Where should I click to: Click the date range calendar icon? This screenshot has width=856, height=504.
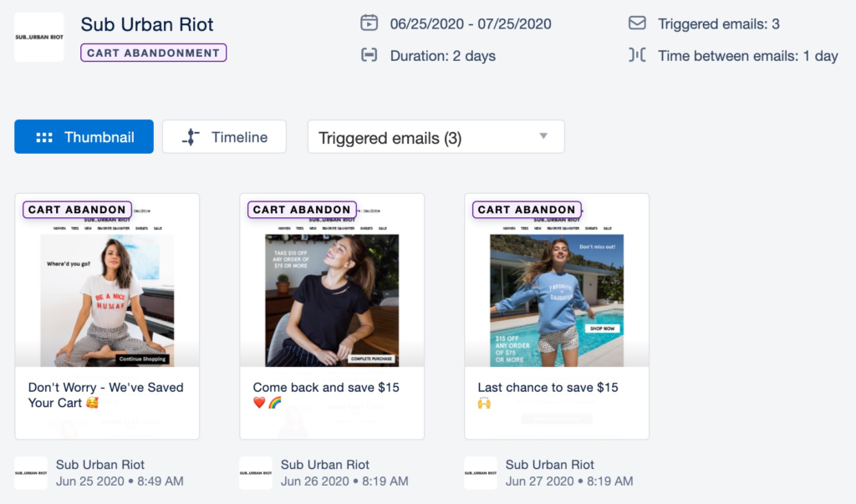click(x=369, y=23)
